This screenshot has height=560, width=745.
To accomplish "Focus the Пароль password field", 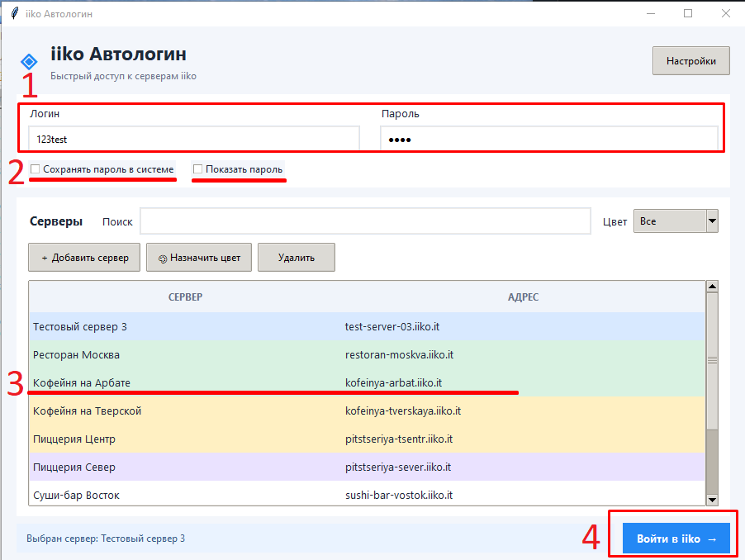I will pyautogui.click(x=548, y=139).
